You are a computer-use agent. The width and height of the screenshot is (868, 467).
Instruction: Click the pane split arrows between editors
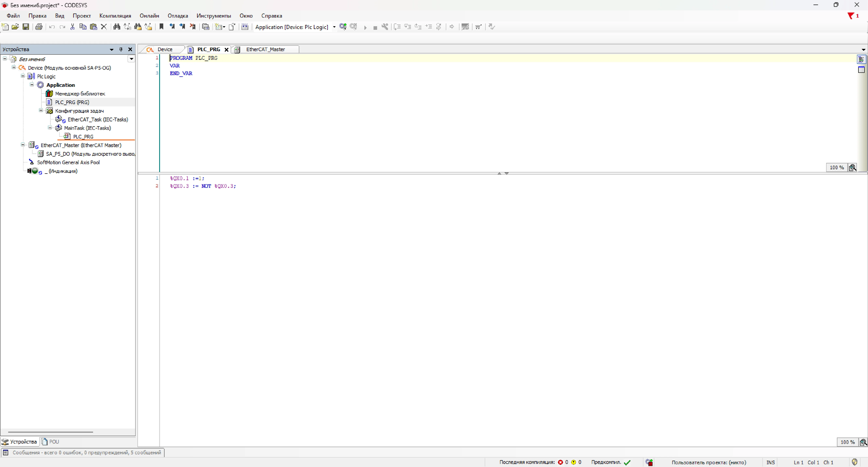click(503, 173)
